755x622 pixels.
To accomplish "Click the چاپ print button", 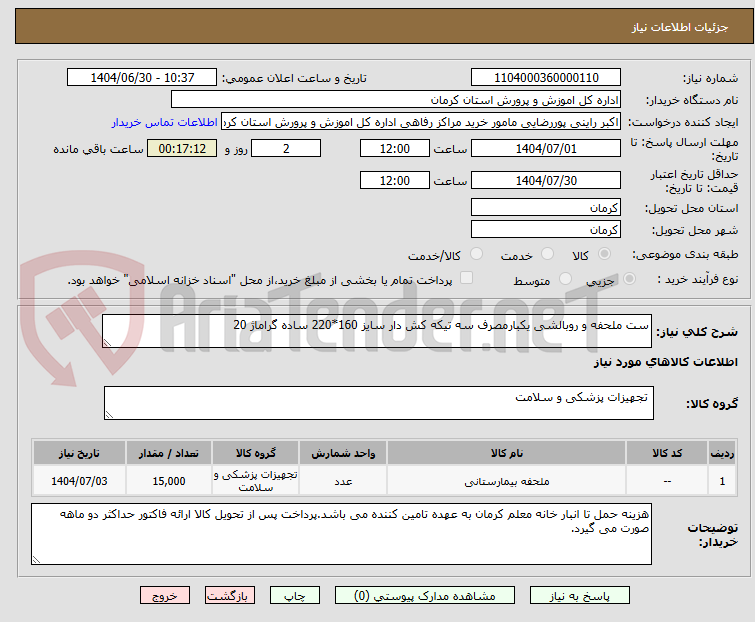I will 295,596.
